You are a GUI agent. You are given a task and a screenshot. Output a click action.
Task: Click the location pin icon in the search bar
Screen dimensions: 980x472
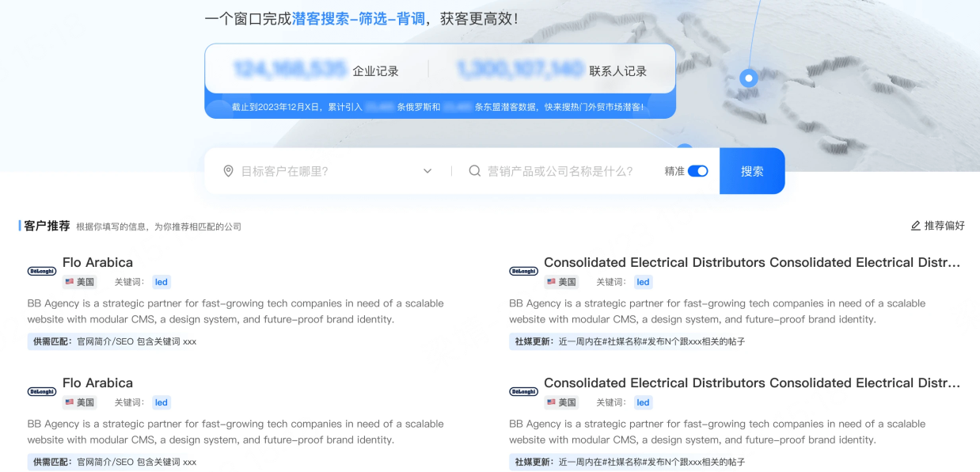pyautogui.click(x=229, y=171)
